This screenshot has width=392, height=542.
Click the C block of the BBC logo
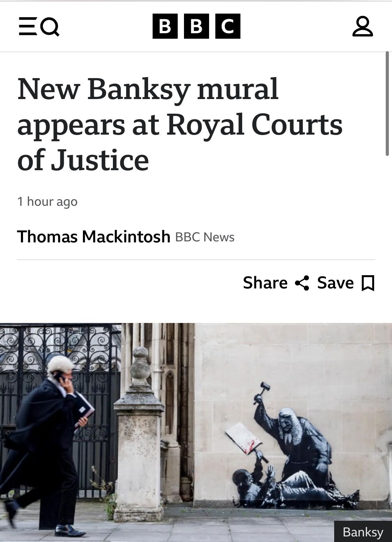click(228, 26)
